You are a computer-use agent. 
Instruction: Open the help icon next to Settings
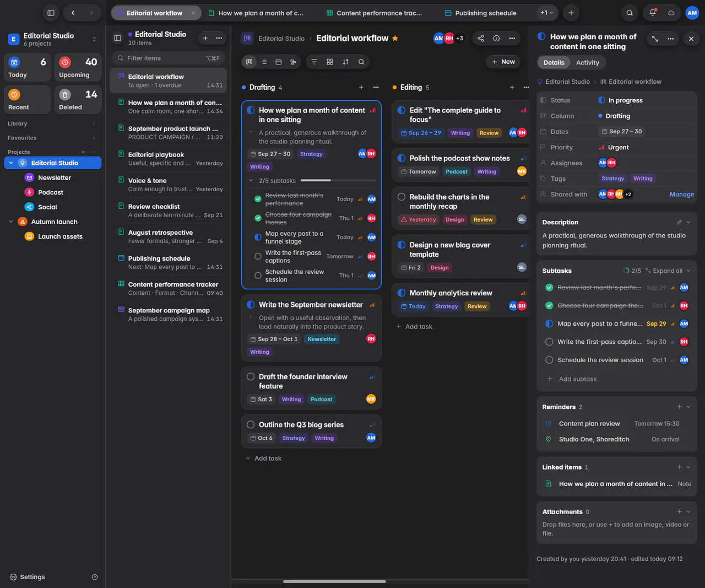(95, 577)
